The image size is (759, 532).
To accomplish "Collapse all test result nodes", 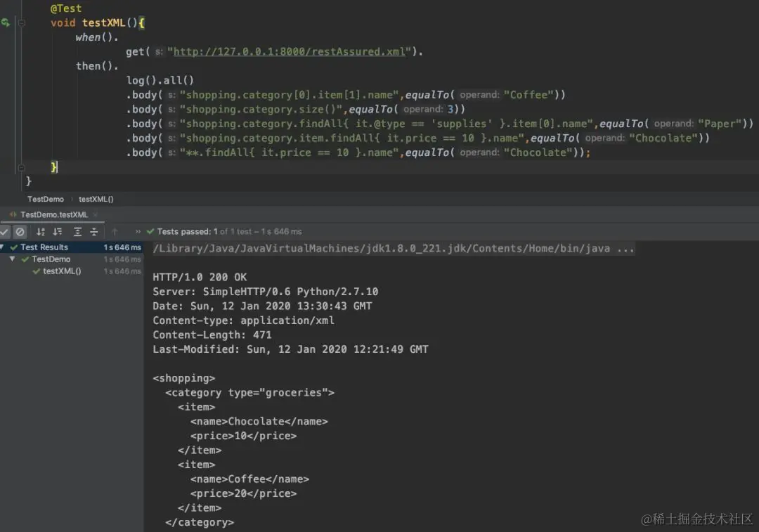I will [x=94, y=232].
